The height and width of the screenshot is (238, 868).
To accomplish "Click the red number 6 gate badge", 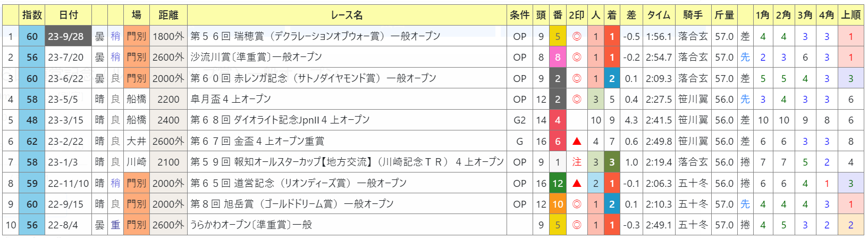I will (558, 141).
